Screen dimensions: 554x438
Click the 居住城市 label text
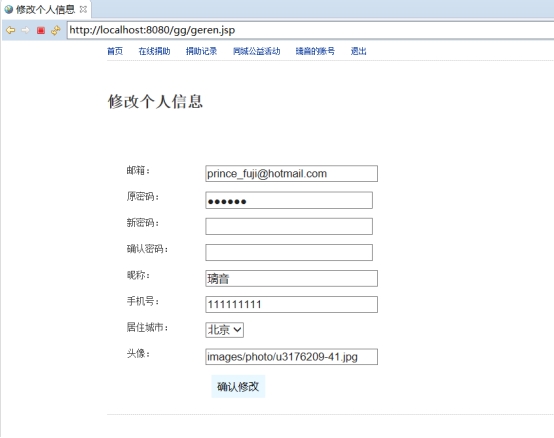pyautogui.click(x=147, y=327)
